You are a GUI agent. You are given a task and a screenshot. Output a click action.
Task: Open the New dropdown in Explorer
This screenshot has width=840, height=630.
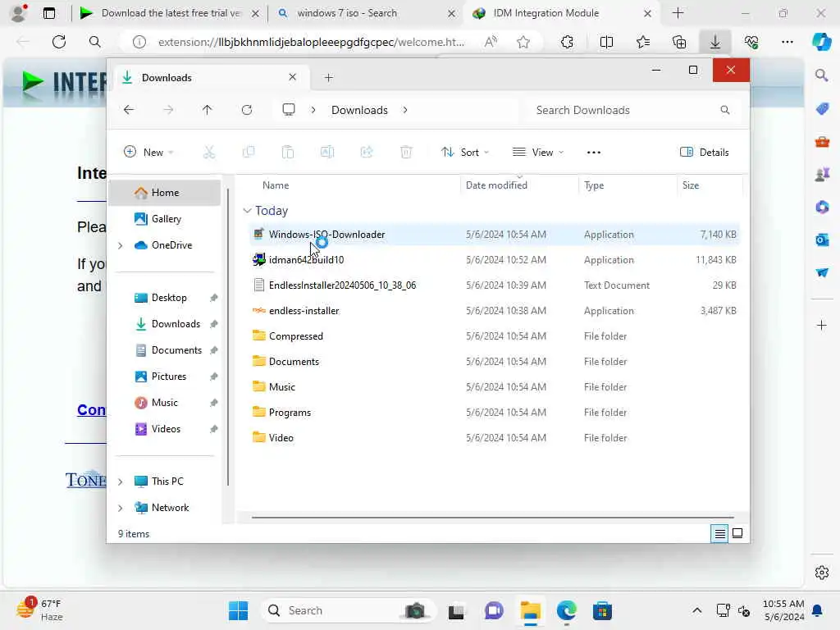coord(148,153)
